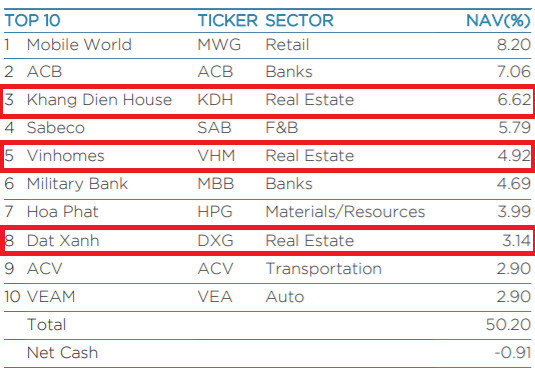
Task: Click the DXG ticker symbol
Action: click(x=216, y=241)
